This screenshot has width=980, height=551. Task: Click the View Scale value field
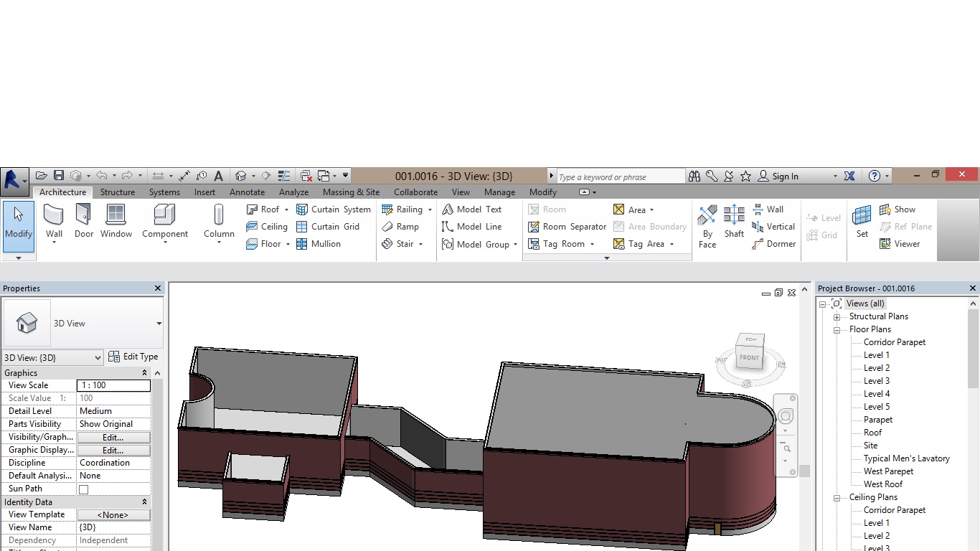(x=113, y=385)
